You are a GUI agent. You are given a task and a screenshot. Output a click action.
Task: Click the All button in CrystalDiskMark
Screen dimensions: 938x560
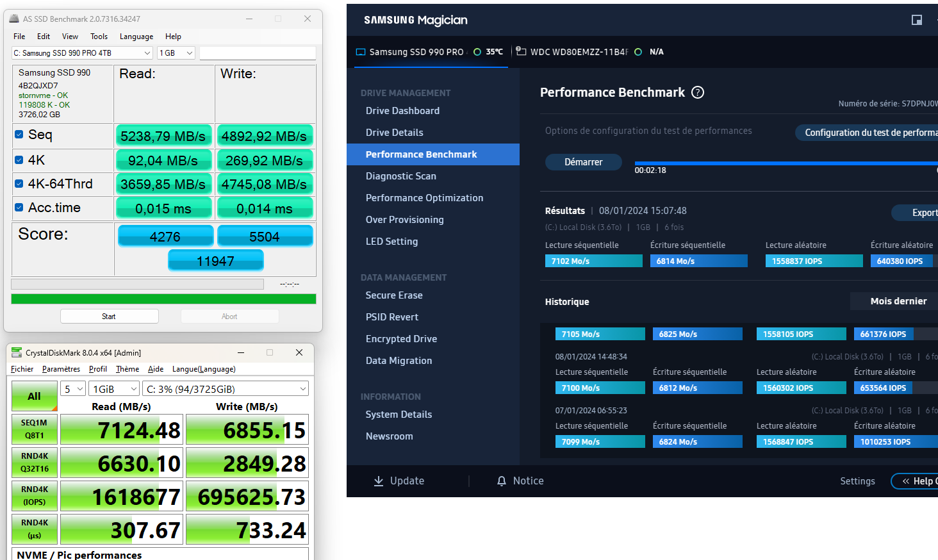[x=35, y=396]
